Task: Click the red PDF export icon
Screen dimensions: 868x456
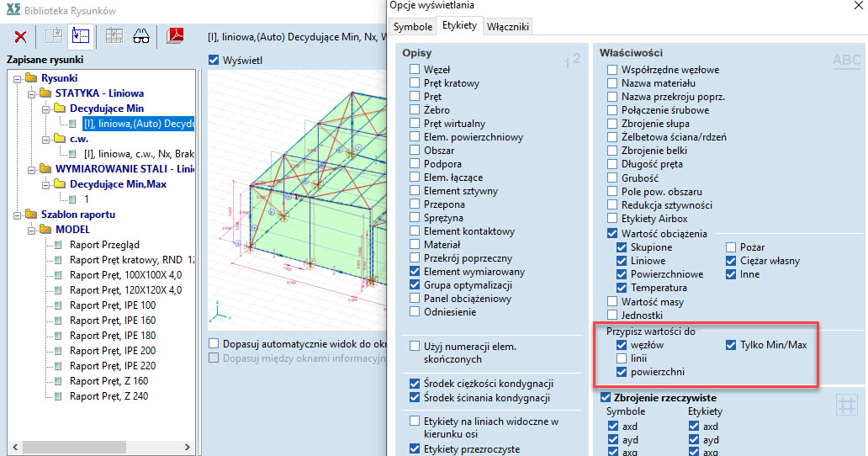Action: coord(176,36)
